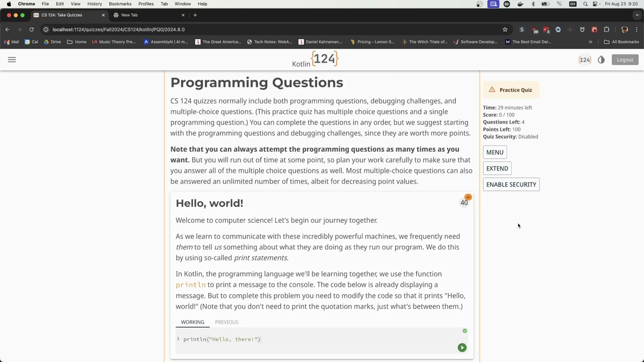Viewport: 644px width, 362px height.
Task: Open Software Develop... bookmark
Action: coord(475,42)
